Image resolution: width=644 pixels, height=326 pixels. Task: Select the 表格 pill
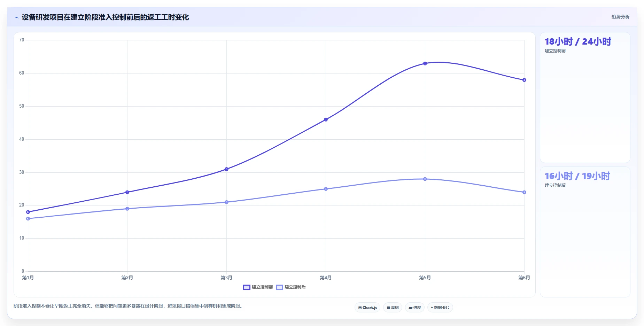pyautogui.click(x=393, y=308)
